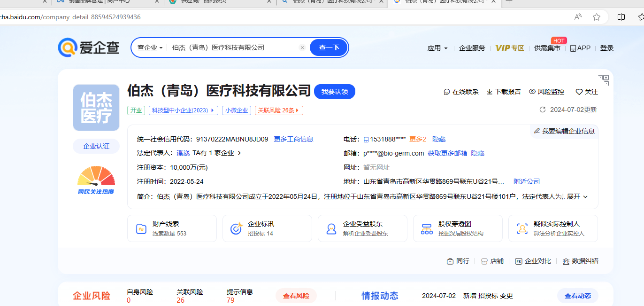Screen dimensions: 644x306
Task: Click the refresh icon beside 2024-07-02更新
Action: pos(543,110)
